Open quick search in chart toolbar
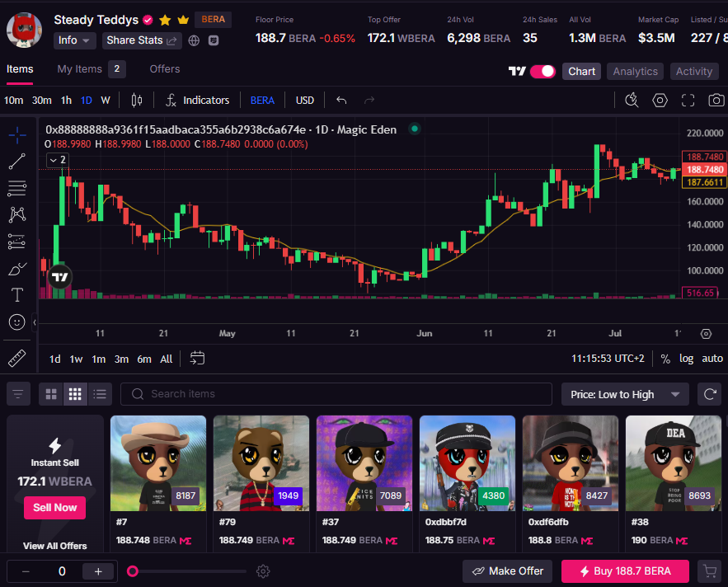 [632, 100]
